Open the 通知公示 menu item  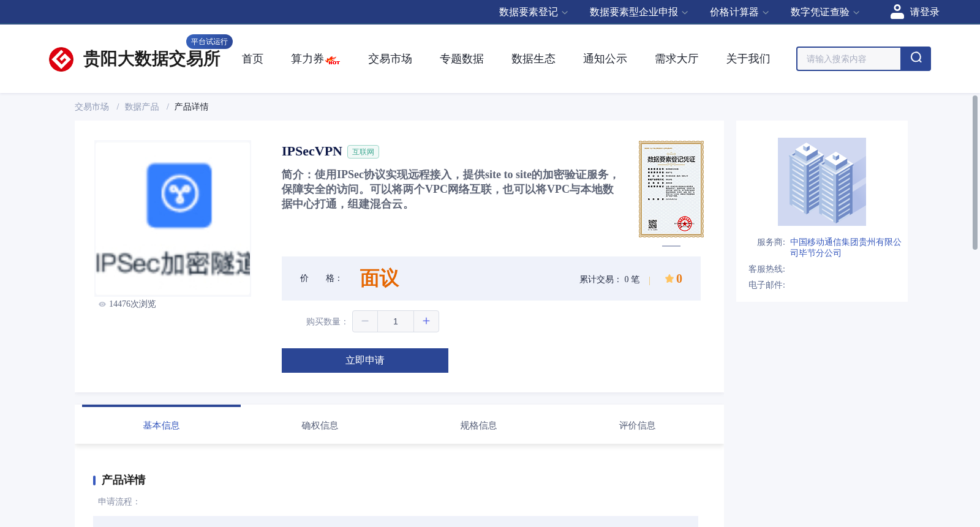(605, 59)
